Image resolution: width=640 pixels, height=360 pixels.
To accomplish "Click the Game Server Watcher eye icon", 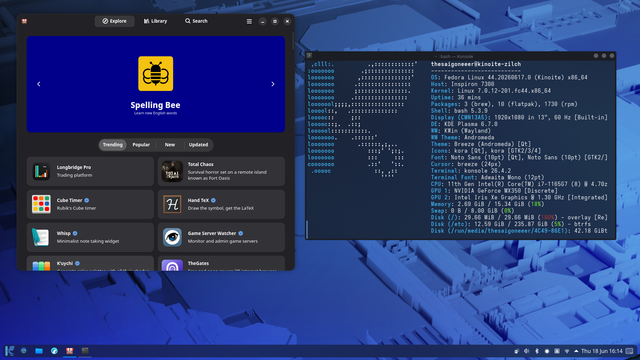I will [x=172, y=237].
